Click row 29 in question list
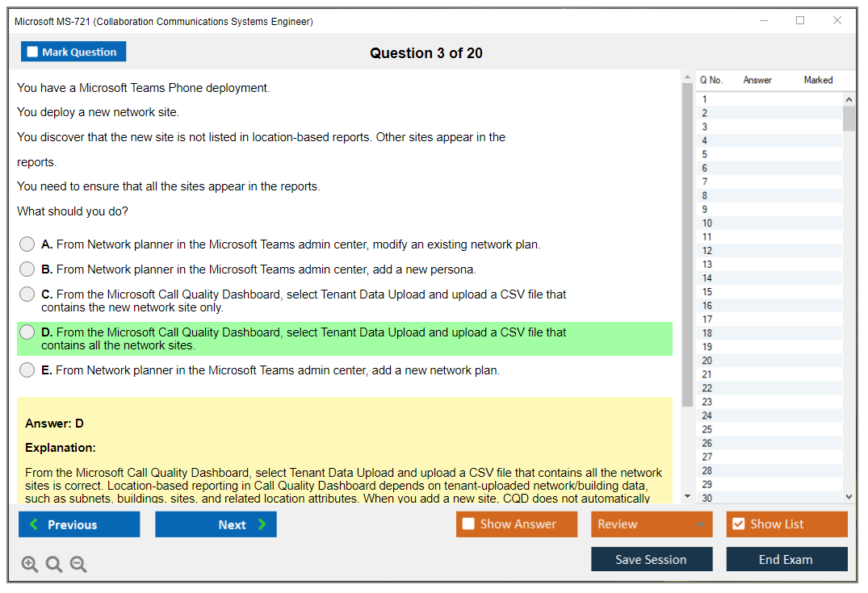Viewport: 868px width, 593px height. (x=769, y=485)
